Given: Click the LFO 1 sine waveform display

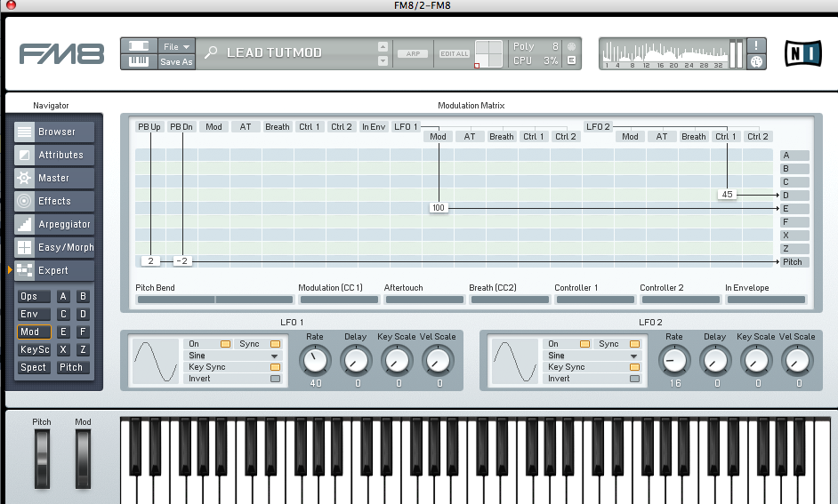Looking at the screenshot, I should [156, 362].
